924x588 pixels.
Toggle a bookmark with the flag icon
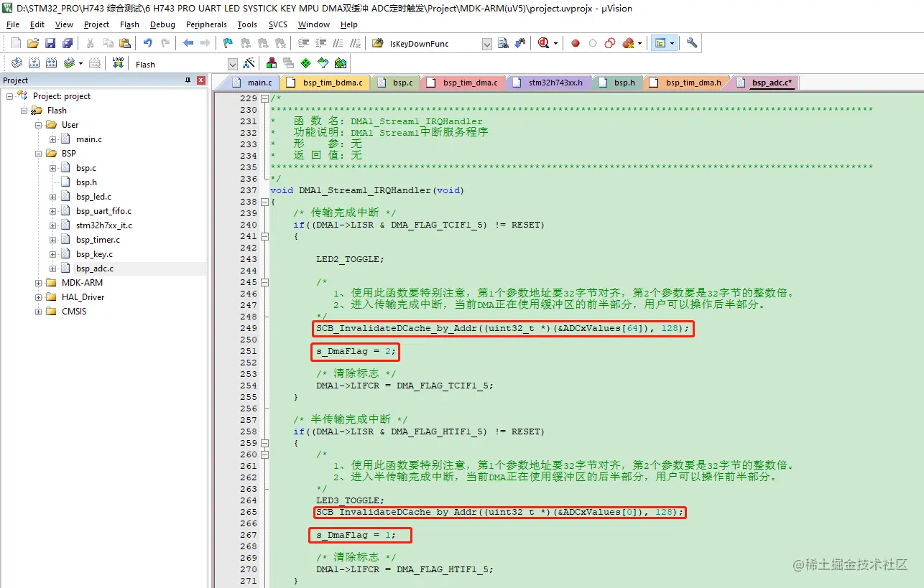coord(228,43)
